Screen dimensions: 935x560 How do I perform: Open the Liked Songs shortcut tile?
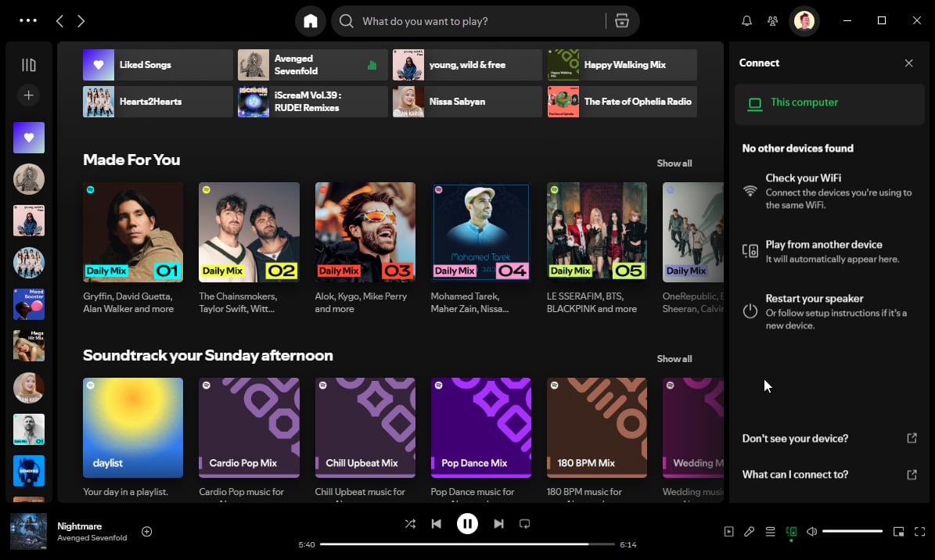point(158,65)
